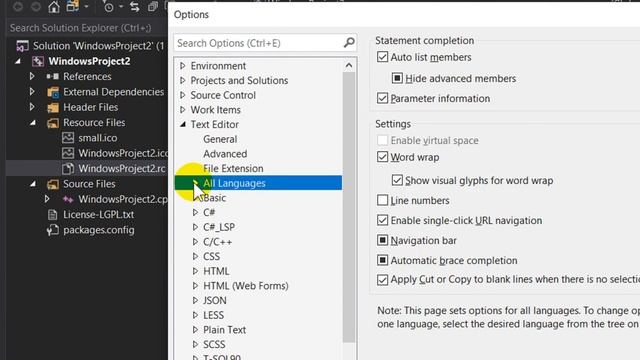Toggle Parameter information checkbox
This screenshot has width=640, height=360.
tap(382, 98)
